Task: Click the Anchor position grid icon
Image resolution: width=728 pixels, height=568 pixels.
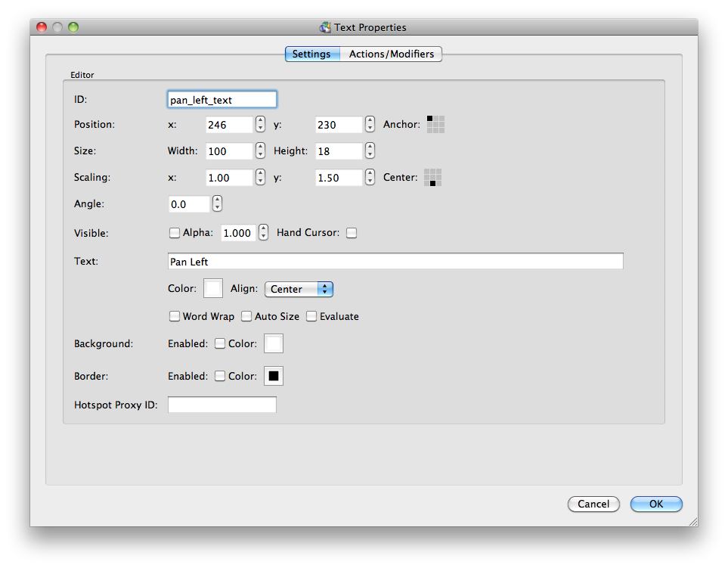Action: click(x=435, y=124)
